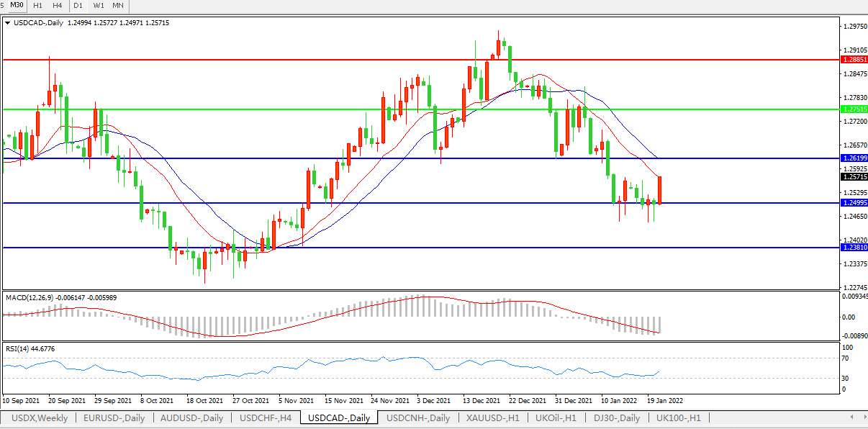
Task: Open the EURUSD-,Daily chart tab
Action: [x=114, y=418]
